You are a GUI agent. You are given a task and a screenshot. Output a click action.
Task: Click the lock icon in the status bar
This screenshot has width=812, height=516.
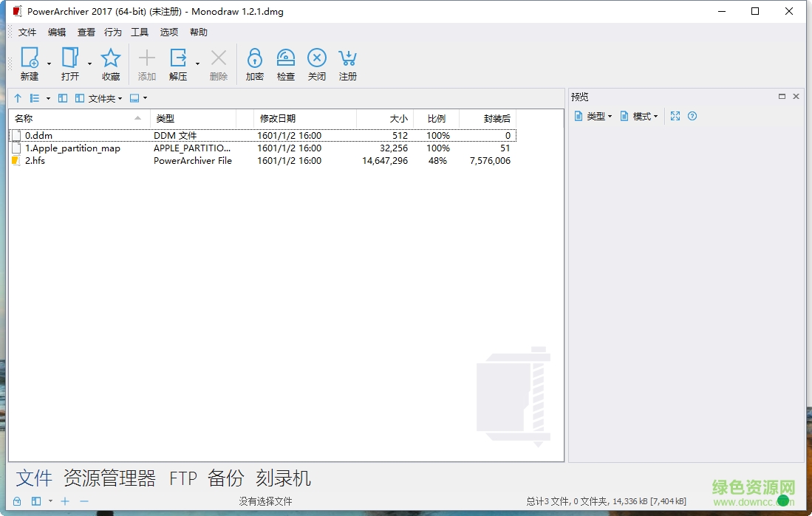[17, 501]
